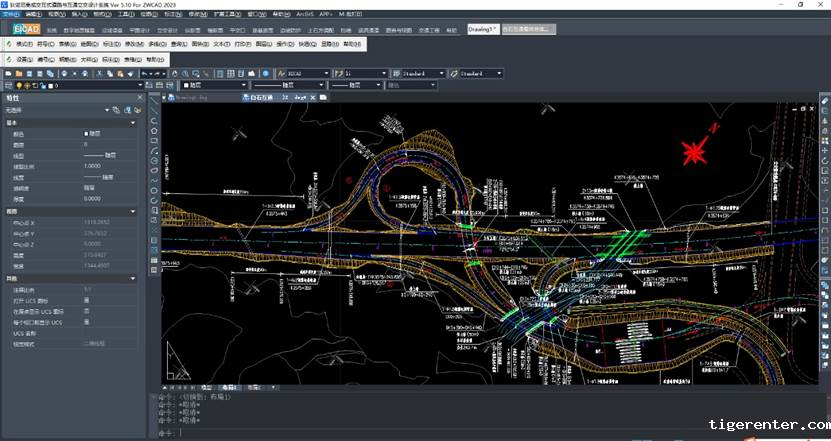
Task: Open the EICAD text style dropdown
Action: [304, 73]
